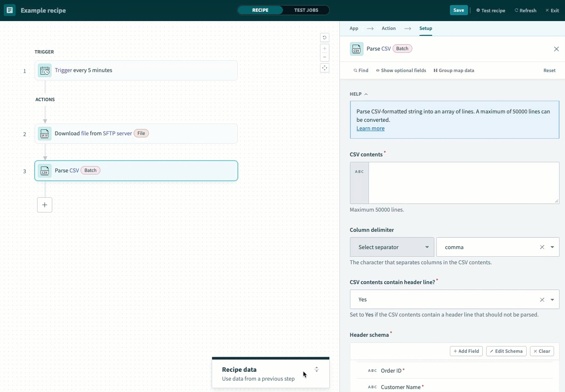The width and height of the screenshot is (565, 392).
Task: Clear the Yes header line selection
Action: (542, 299)
